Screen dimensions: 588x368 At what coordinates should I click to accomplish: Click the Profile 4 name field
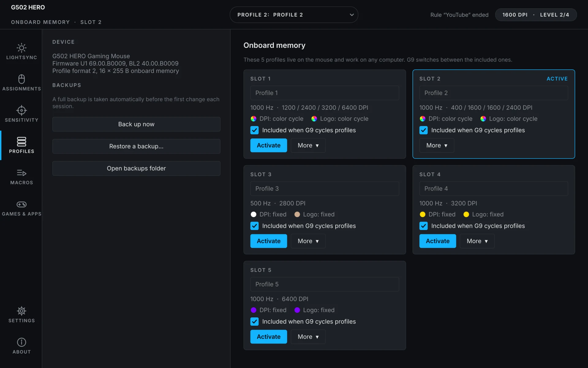point(494,189)
